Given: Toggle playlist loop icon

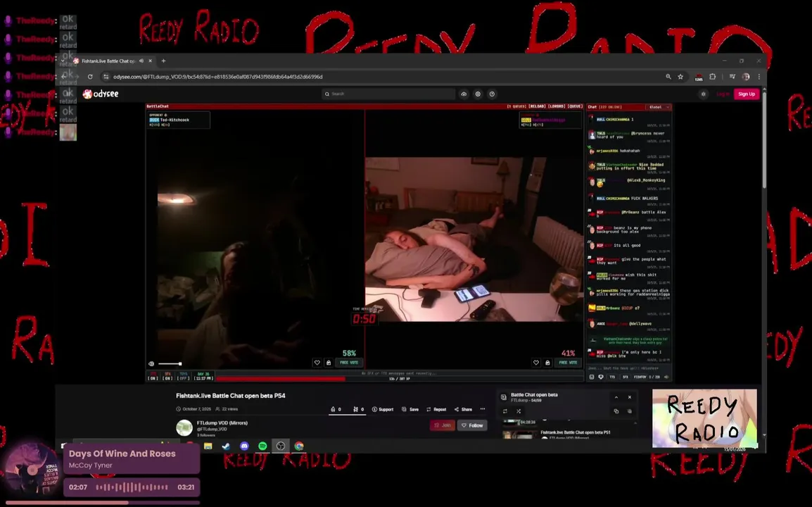Looking at the screenshot, I should (x=505, y=411).
